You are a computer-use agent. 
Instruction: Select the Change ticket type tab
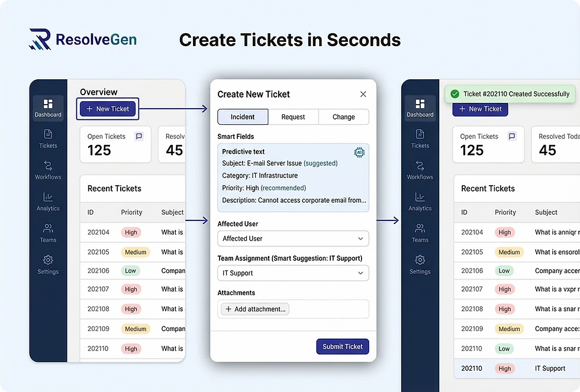click(344, 116)
